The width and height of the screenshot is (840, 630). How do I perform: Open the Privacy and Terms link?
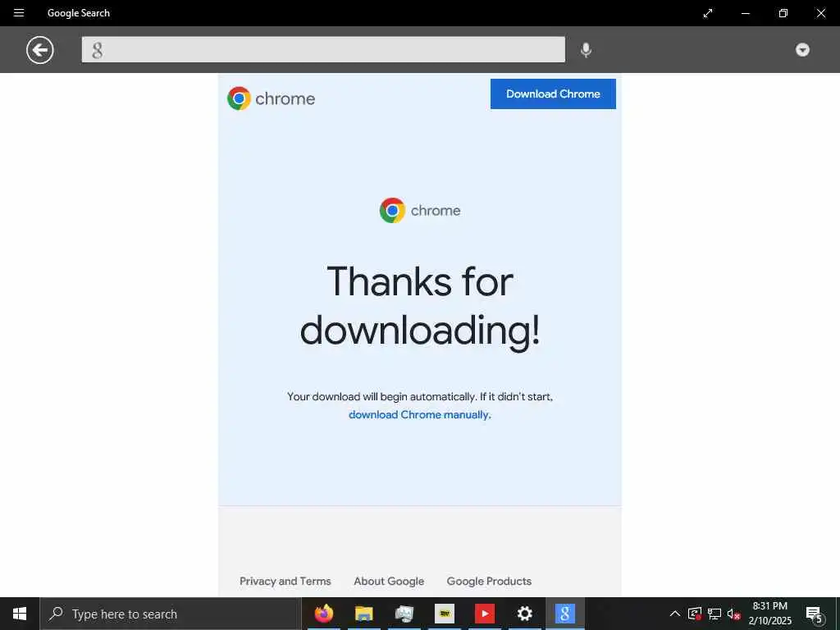pyautogui.click(x=285, y=582)
